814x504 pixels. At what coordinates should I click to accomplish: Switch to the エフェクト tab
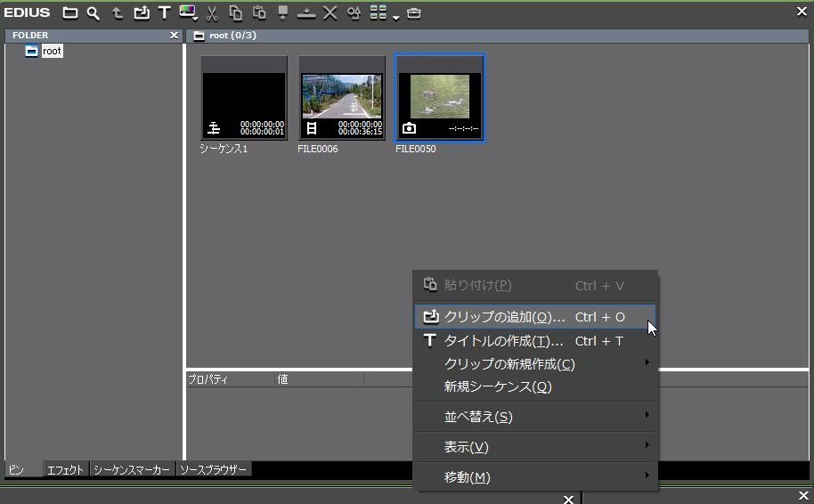pos(66,470)
